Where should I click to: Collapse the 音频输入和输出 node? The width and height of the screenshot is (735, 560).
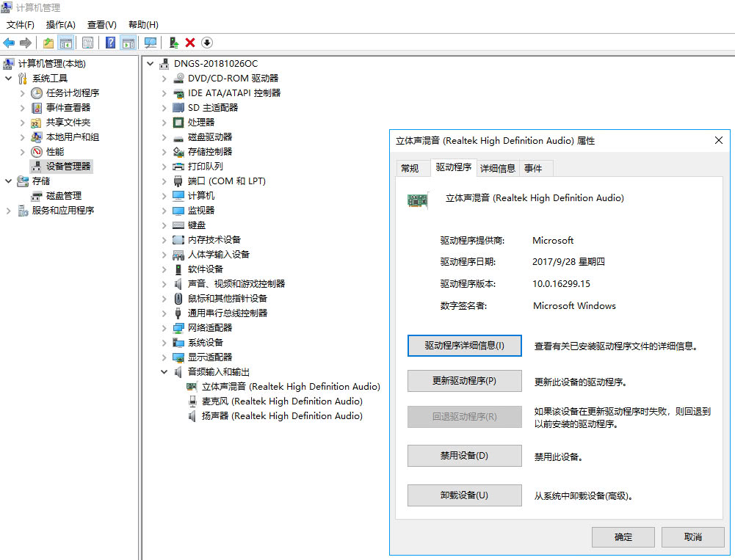[x=163, y=371]
